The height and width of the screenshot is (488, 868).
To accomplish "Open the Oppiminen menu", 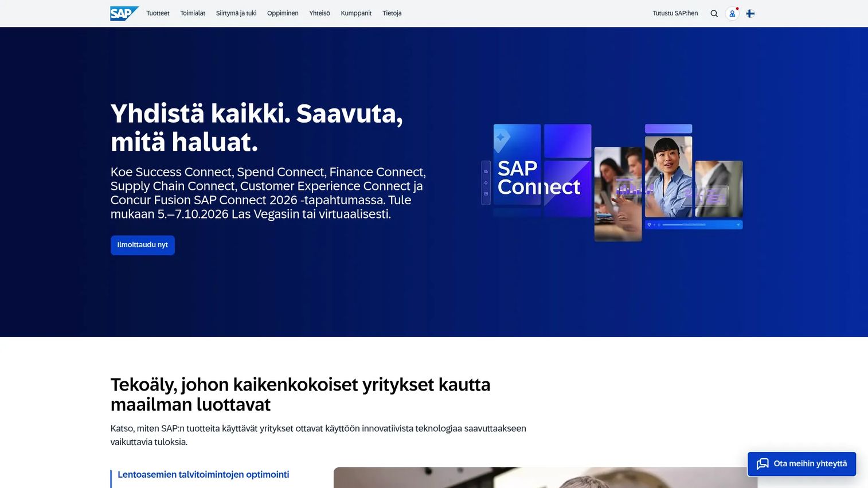I will tap(283, 13).
